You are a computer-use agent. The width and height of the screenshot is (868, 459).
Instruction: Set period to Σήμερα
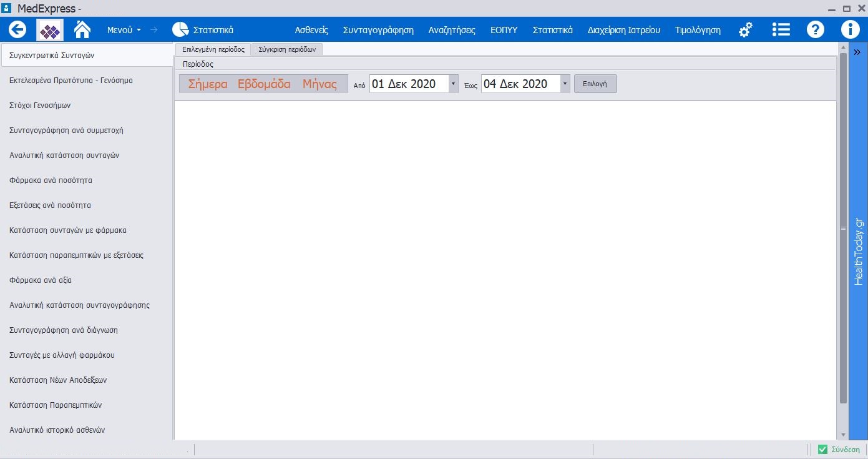click(208, 84)
